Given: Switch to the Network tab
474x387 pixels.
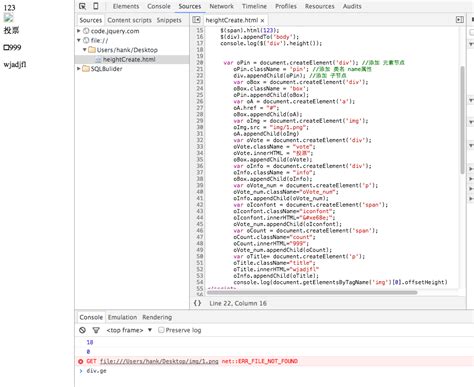Looking at the screenshot, I should pyautogui.click(x=221, y=6).
